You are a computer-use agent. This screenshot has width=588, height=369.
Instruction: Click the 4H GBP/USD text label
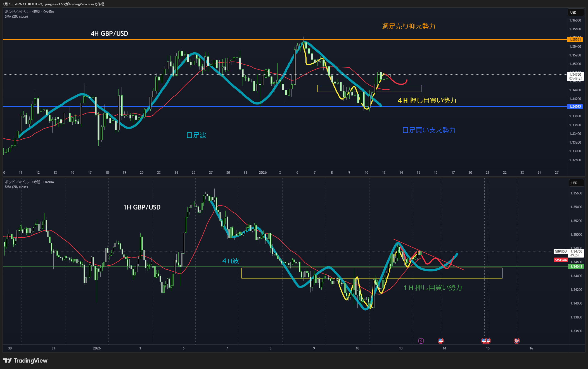pyautogui.click(x=109, y=34)
